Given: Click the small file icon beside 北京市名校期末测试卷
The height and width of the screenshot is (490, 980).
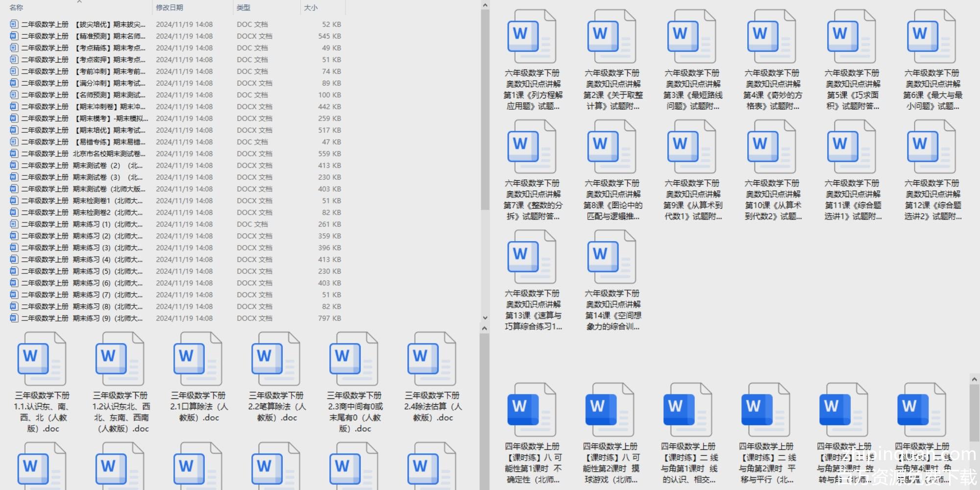Looking at the screenshot, I should [14, 153].
